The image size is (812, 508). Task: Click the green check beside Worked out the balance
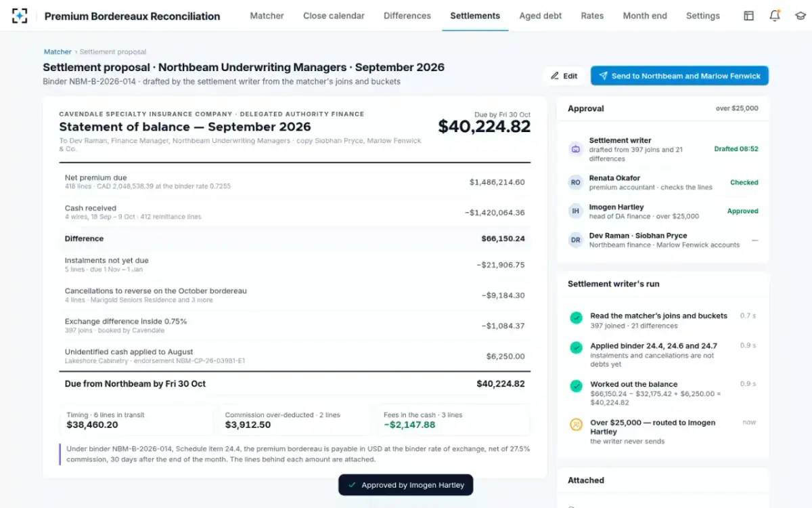pos(576,385)
